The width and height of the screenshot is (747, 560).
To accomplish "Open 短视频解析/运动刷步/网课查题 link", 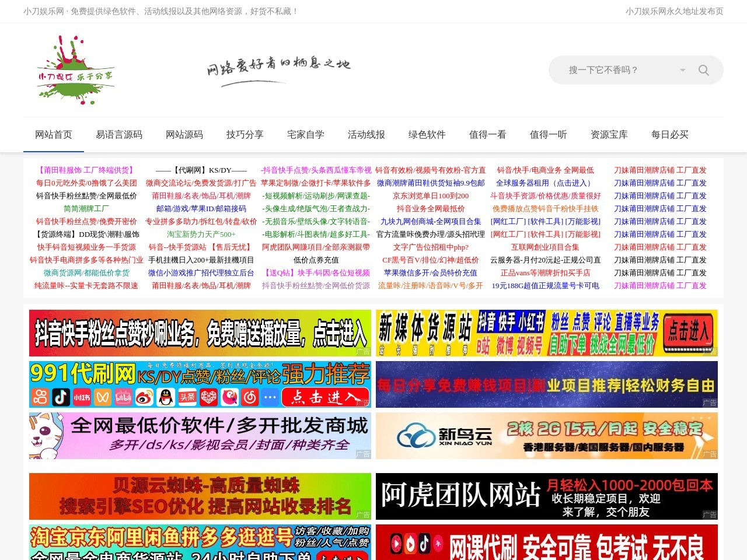I will point(316,196).
